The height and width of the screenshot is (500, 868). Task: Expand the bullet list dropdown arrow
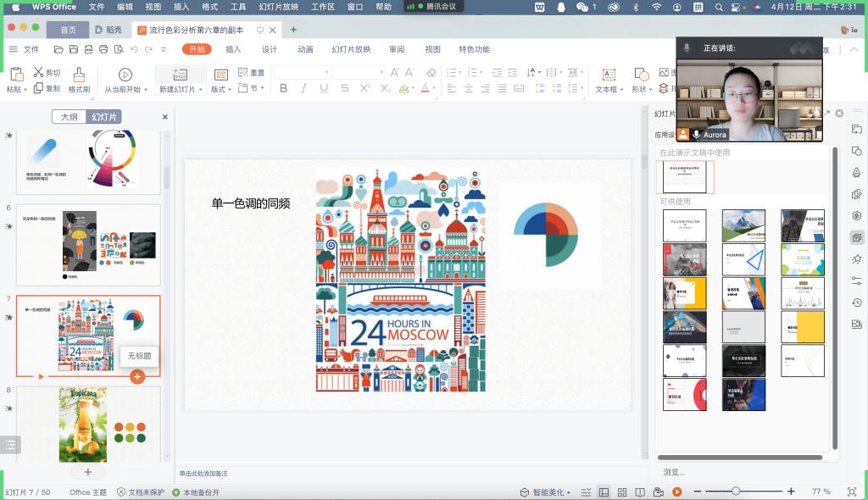[460, 73]
